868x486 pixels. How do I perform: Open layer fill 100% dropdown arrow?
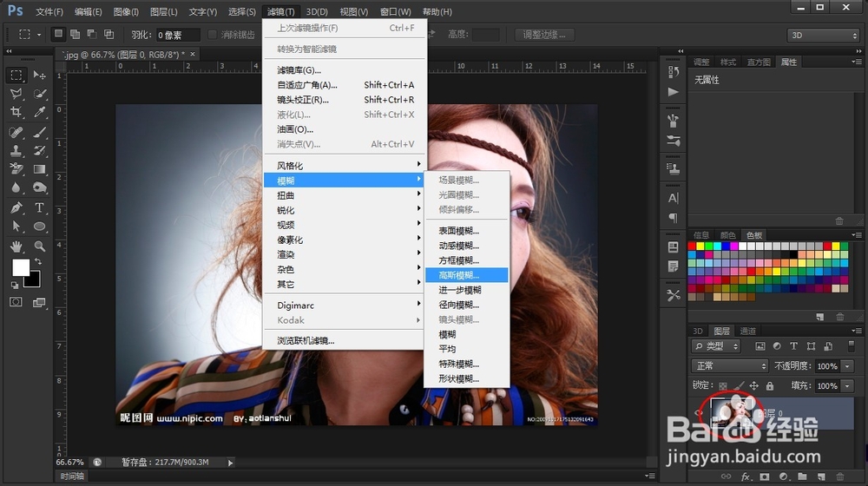[x=847, y=386]
